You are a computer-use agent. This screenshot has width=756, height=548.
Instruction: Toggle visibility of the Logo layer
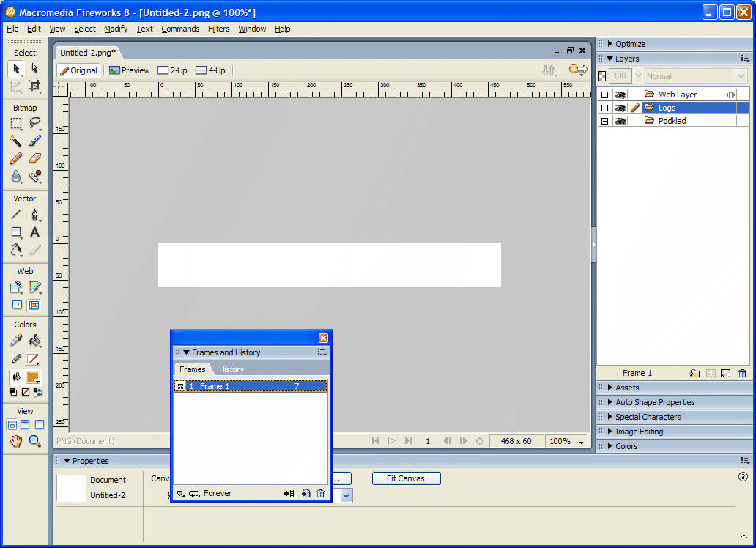[x=620, y=108]
